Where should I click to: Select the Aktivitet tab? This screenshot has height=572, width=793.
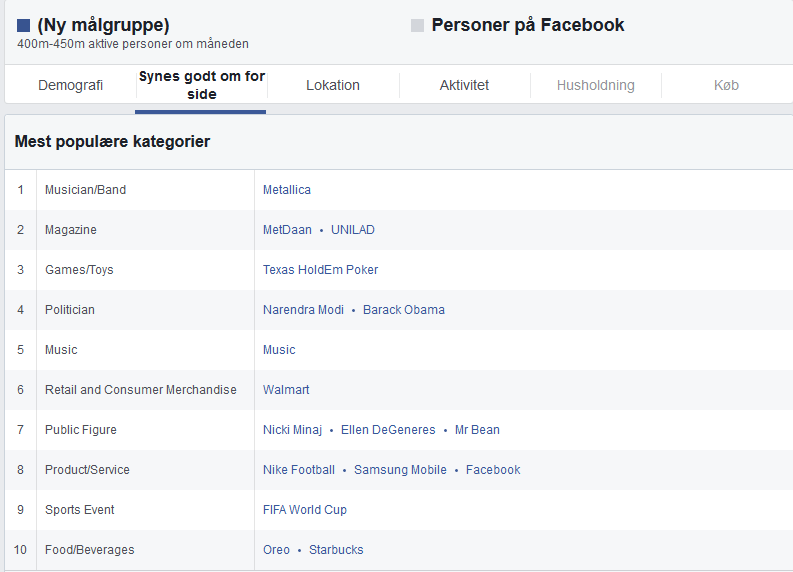(x=464, y=85)
